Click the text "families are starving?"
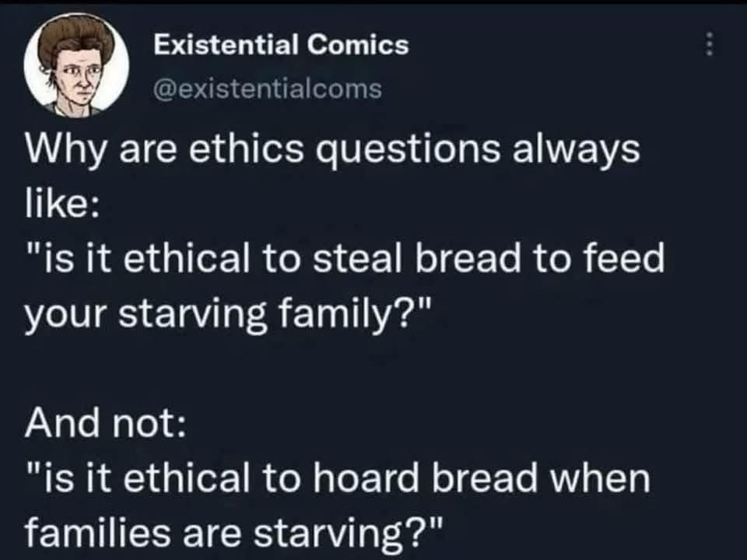The width and height of the screenshot is (747, 560). (234, 534)
